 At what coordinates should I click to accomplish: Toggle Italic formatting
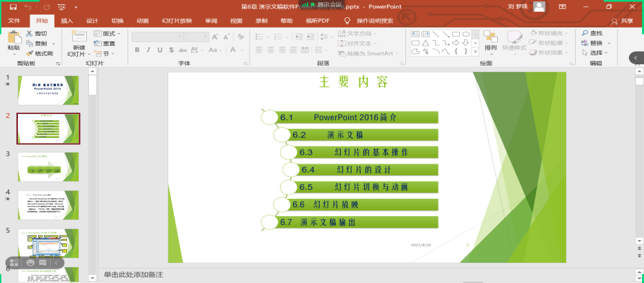pos(148,50)
